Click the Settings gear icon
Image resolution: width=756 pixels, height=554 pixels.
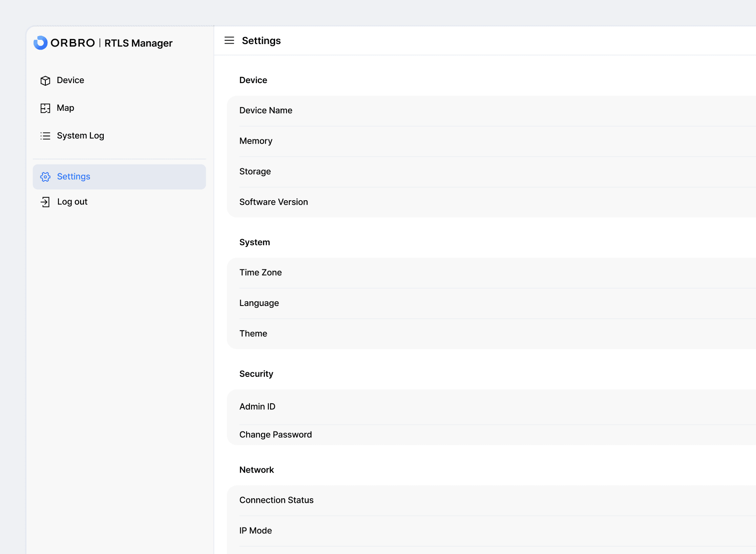point(45,177)
